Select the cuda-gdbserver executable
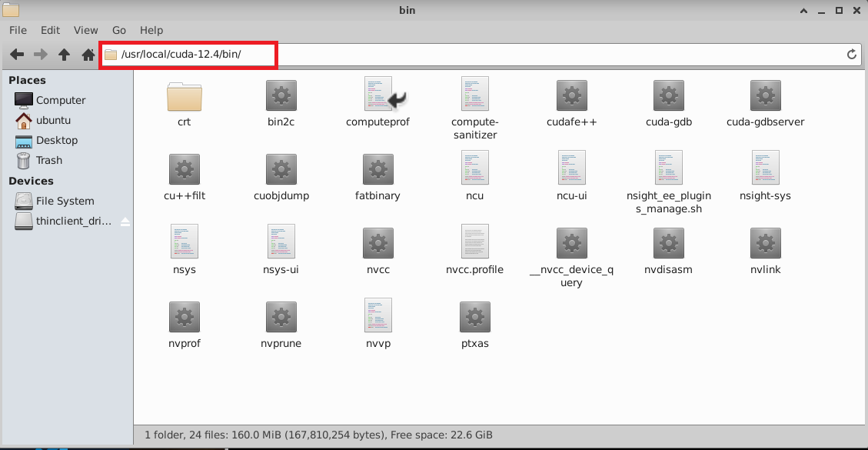 click(x=766, y=96)
